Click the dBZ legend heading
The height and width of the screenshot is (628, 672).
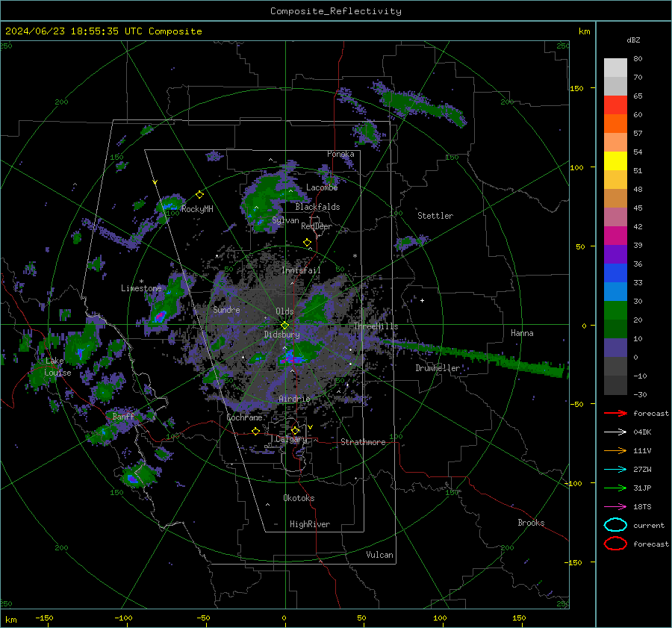(x=633, y=40)
